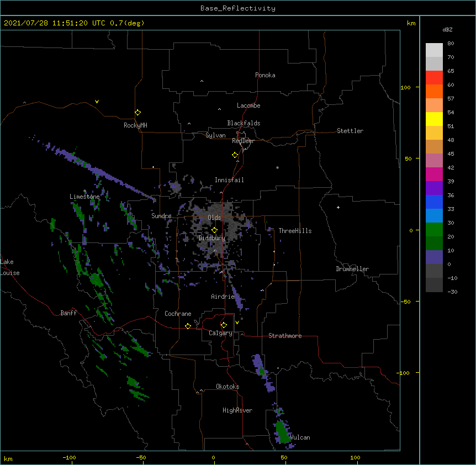Click the Limestone label
The image size is (476, 465).
click(84, 197)
